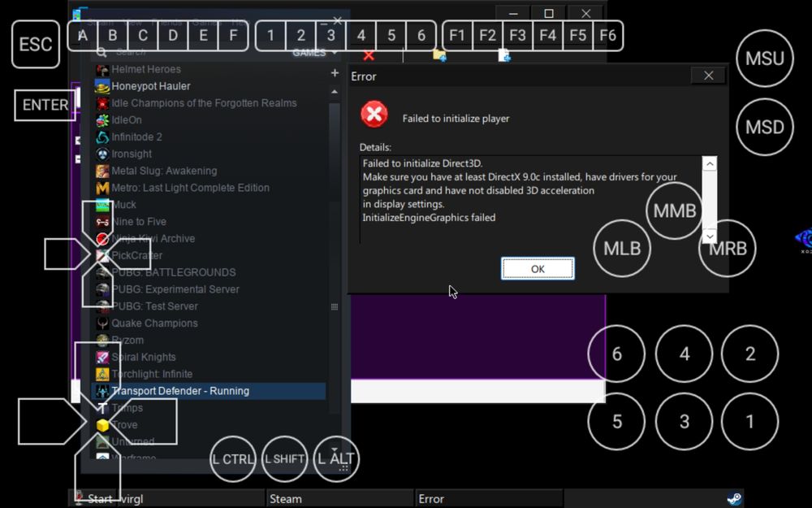The height and width of the screenshot is (508, 812).
Task: Click the red X toolbar icon
Action: pos(369,55)
